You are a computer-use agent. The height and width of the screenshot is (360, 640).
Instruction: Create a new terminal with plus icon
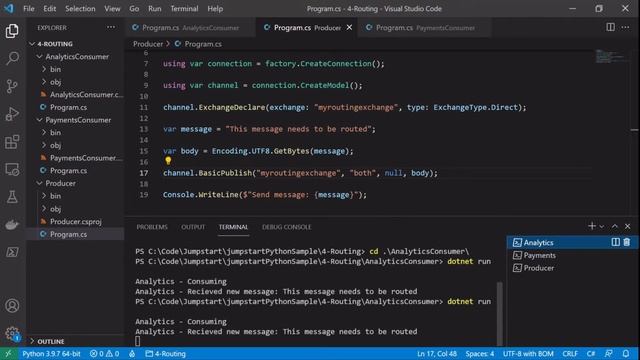point(591,226)
